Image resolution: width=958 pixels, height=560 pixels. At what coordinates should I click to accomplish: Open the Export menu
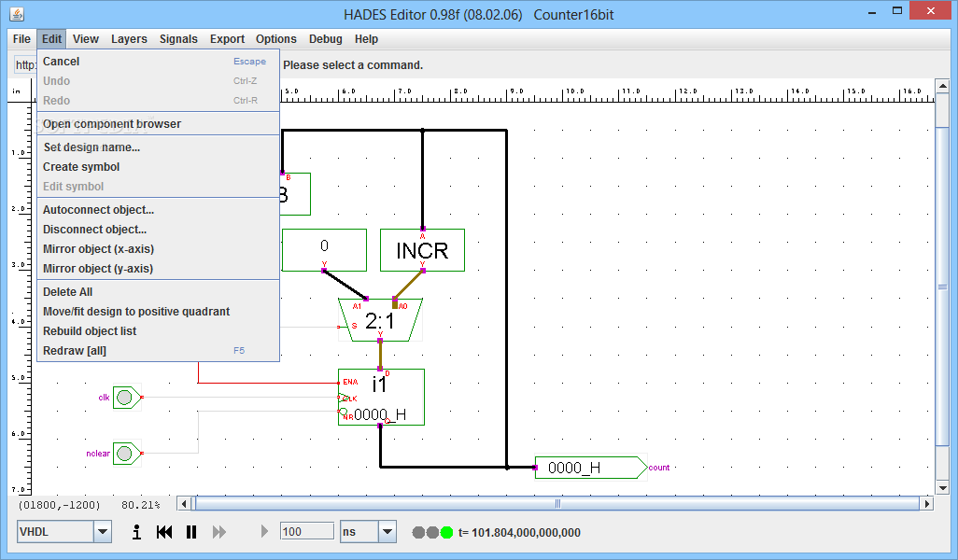click(x=227, y=39)
